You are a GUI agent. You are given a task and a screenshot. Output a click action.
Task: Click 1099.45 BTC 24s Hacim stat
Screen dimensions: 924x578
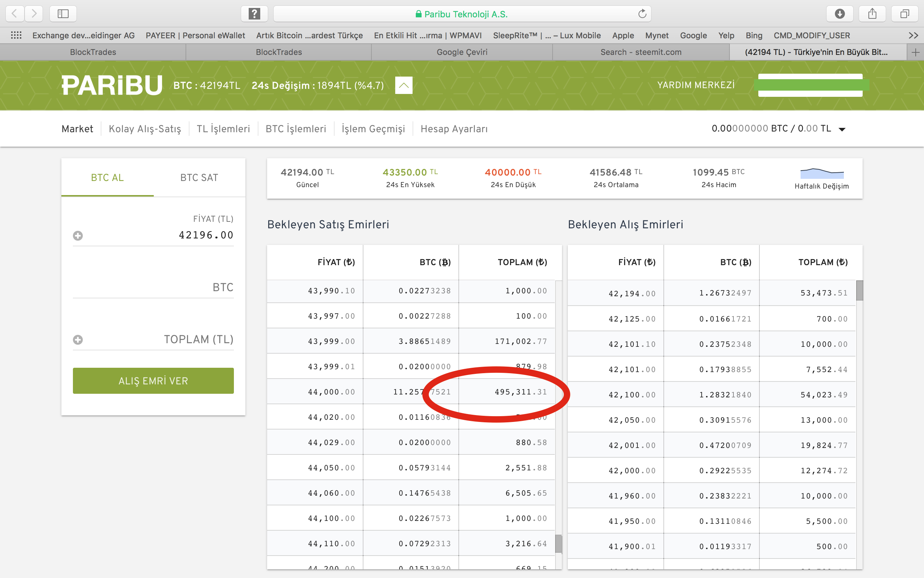coord(719,178)
